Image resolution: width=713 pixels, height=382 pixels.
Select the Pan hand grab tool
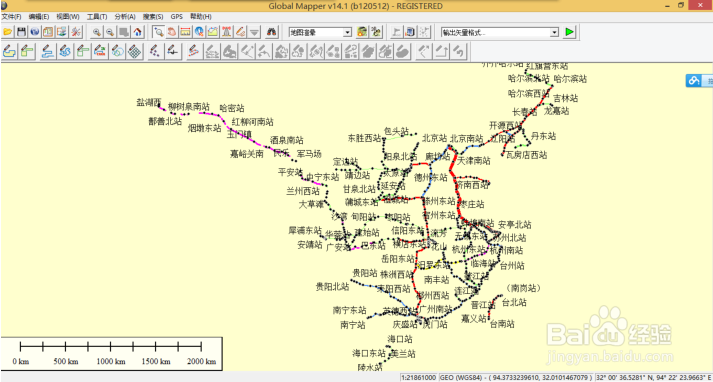pos(172,32)
